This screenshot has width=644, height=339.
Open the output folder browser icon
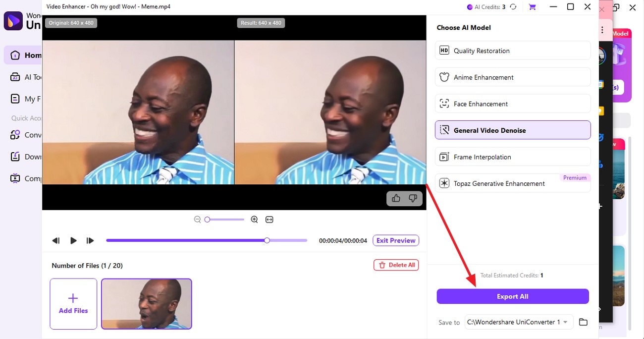tap(583, 322)
